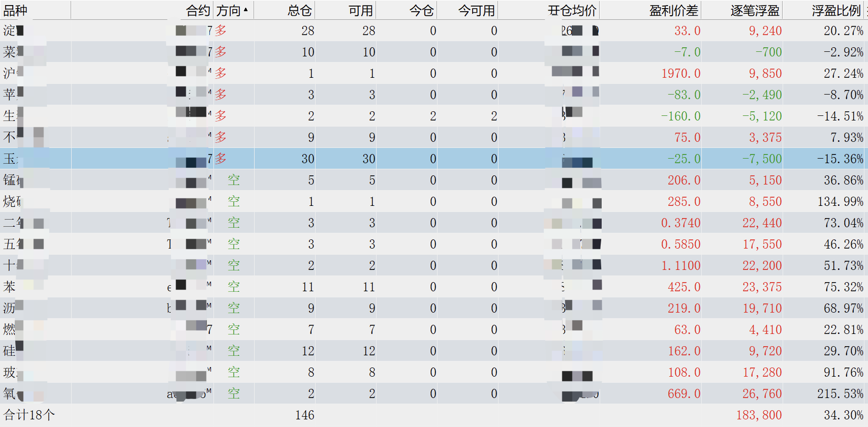This screenshot has height=427, width=868.
Task: Click the 26,760 floating profit cell
Action: click(762, 393)
